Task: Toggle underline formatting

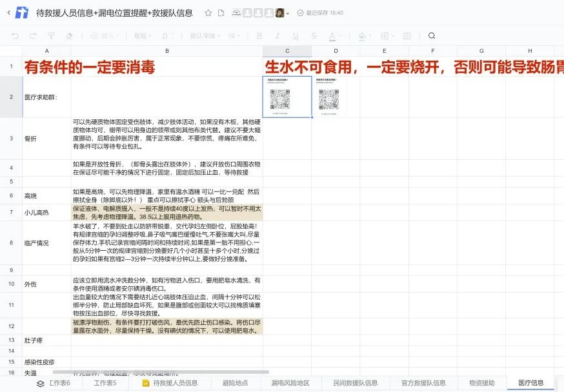Action: click(296, 35)
